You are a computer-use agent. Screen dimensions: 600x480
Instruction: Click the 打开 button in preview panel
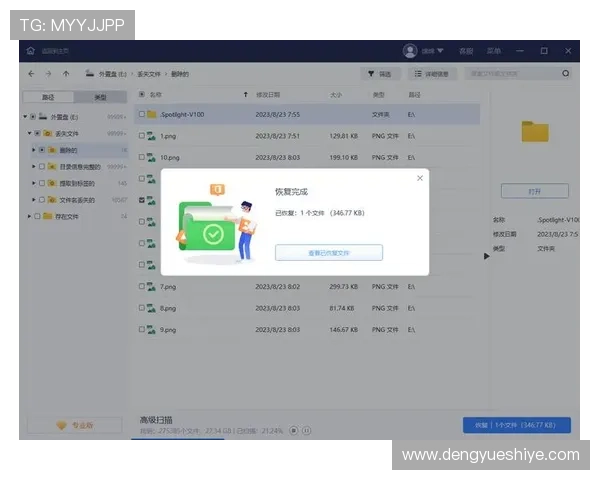[x=535, y=191]
